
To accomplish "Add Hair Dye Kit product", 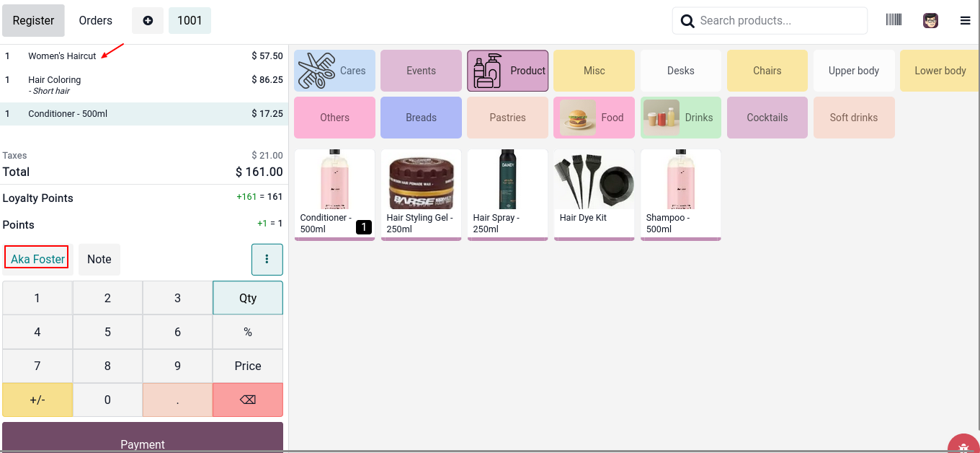I will (x=594, y=193).
